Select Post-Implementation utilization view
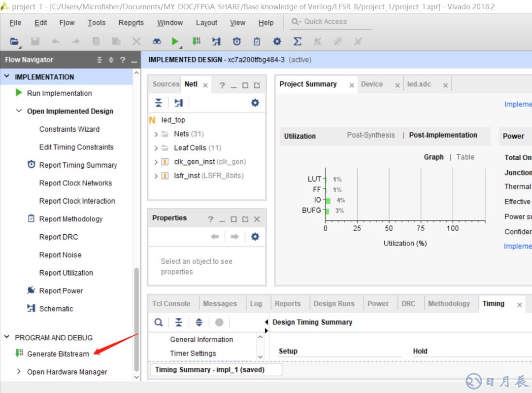 pos(443,135)
